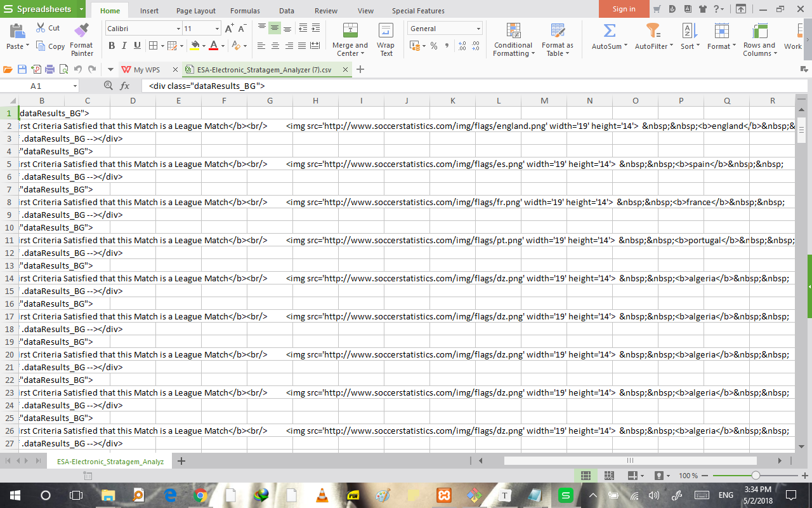Activate the Format Painter tool
Viewport: 812px width, 508px height.
point(81,39)
